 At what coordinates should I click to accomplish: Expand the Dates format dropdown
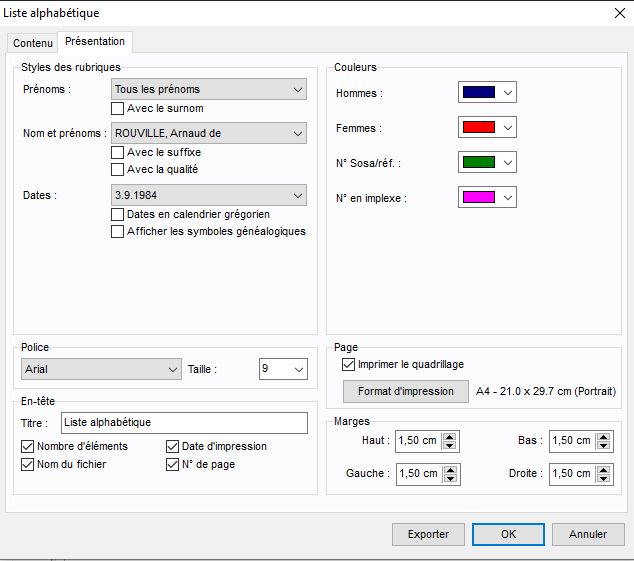(x=209, y=195)
